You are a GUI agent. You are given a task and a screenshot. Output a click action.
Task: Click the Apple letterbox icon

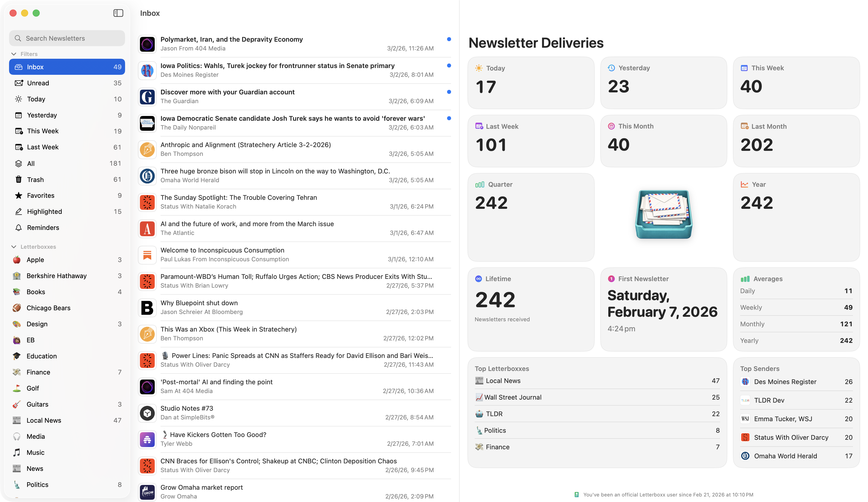tap(16, 260)
